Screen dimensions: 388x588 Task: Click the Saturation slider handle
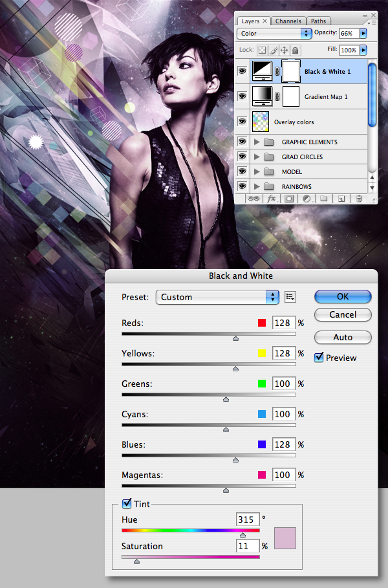pos(137,561)
